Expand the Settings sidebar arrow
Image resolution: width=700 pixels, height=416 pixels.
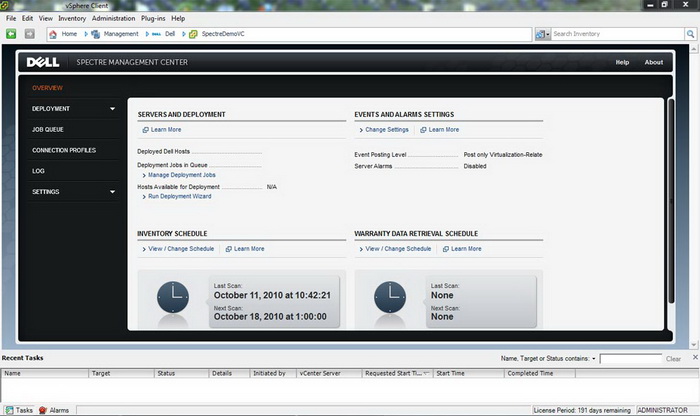[112, 192]
